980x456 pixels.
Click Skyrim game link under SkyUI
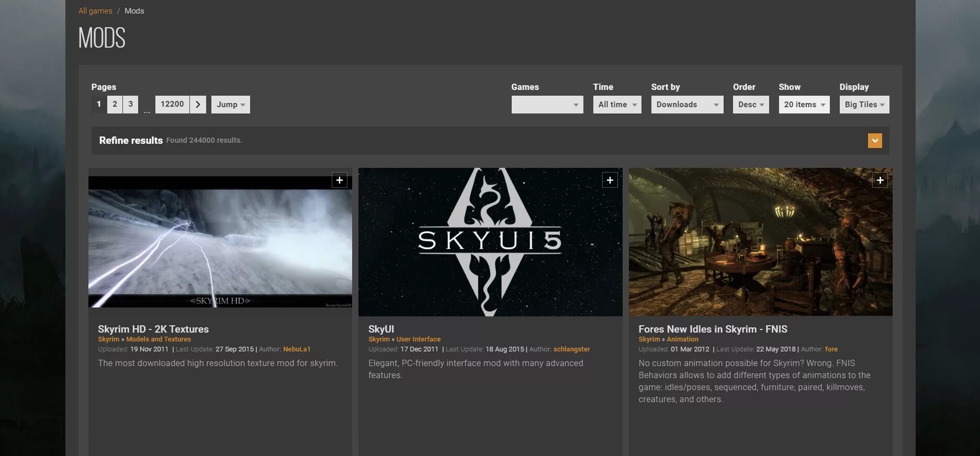[379, 339]
